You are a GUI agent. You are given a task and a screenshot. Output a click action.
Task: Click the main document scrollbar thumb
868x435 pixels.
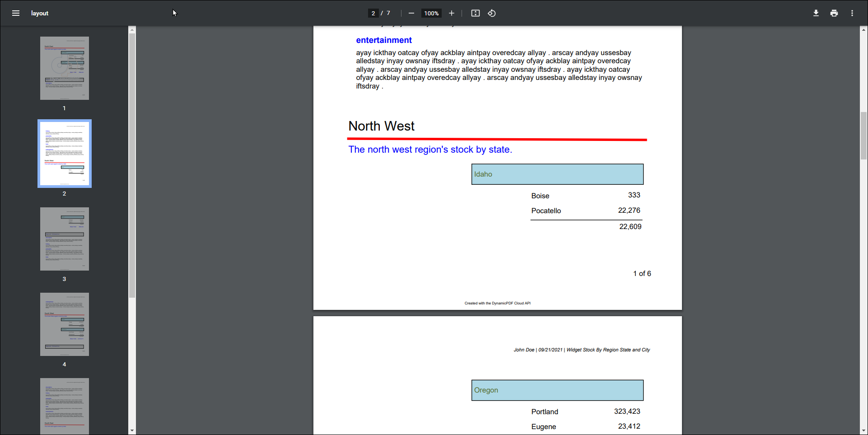pos(863,136)
